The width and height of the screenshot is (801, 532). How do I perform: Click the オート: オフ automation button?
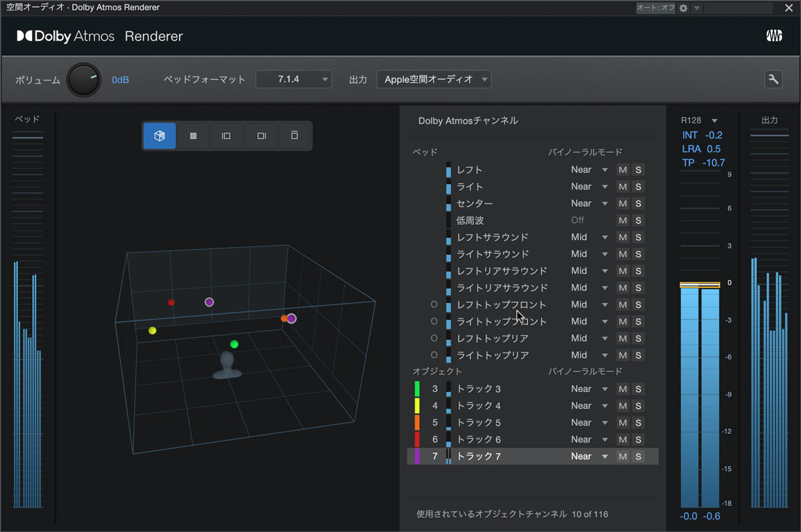click(x=655, y=8)
